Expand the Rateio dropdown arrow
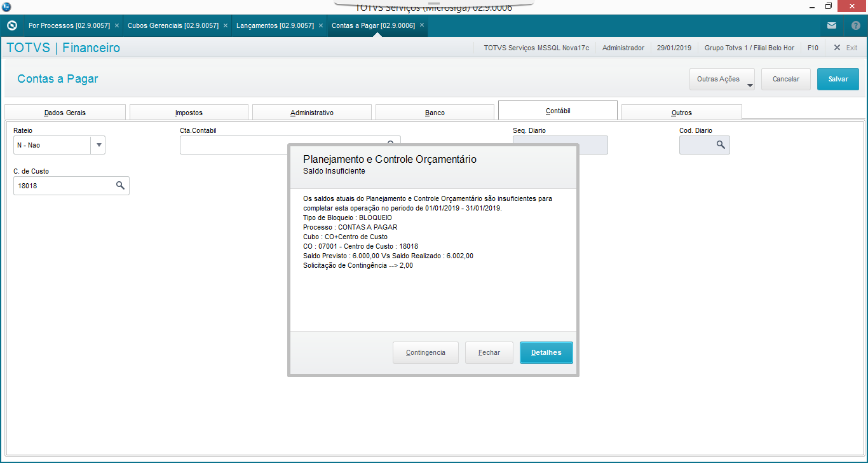The width and height of the screenshot is (868, 463). tap(98, 145)
